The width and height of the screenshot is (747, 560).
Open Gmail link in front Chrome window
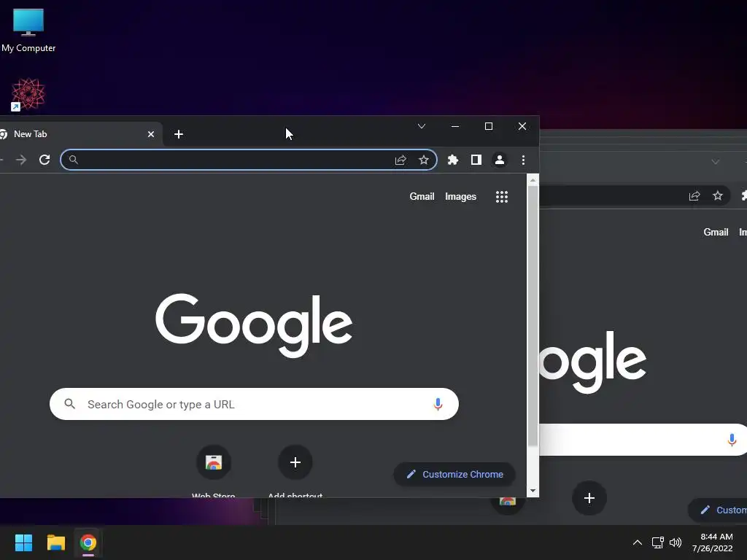tap(422, 197)
